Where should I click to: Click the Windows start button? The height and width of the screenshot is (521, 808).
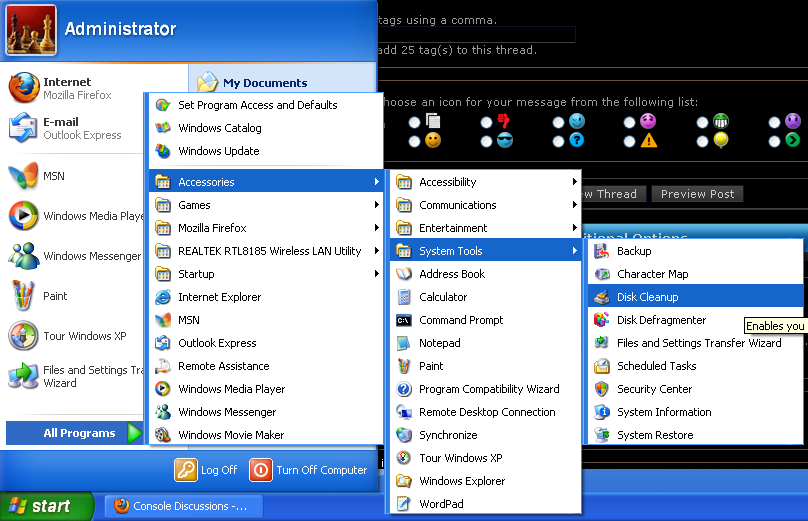pyautogui.click(x=46, y=506)
